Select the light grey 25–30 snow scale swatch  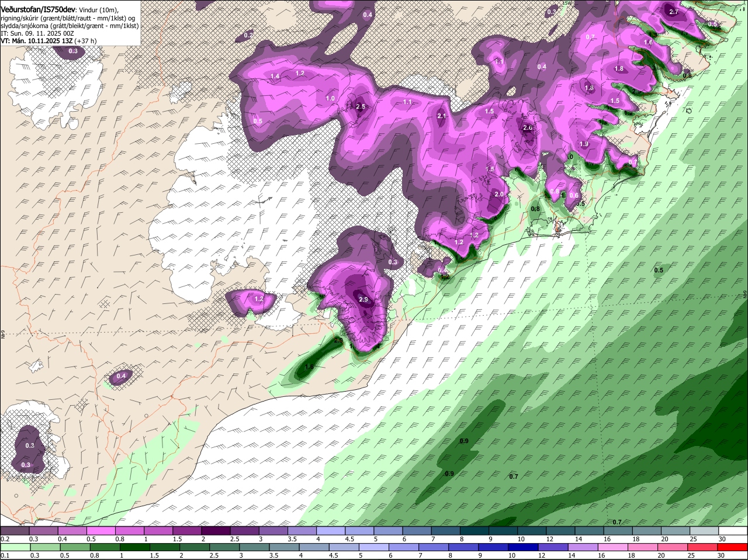pyautogui.click(x=705, y=531)
